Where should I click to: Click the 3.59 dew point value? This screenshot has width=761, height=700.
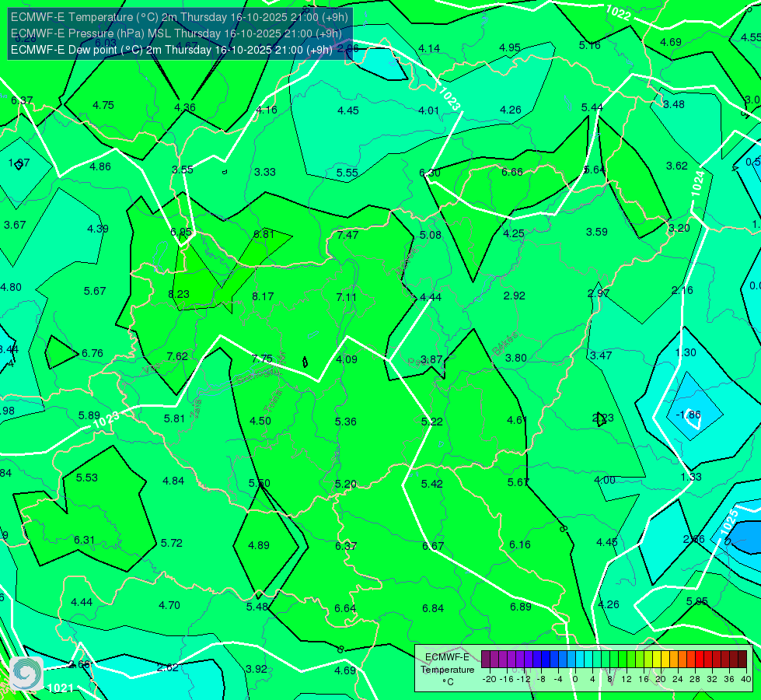[x=597, y=233]
